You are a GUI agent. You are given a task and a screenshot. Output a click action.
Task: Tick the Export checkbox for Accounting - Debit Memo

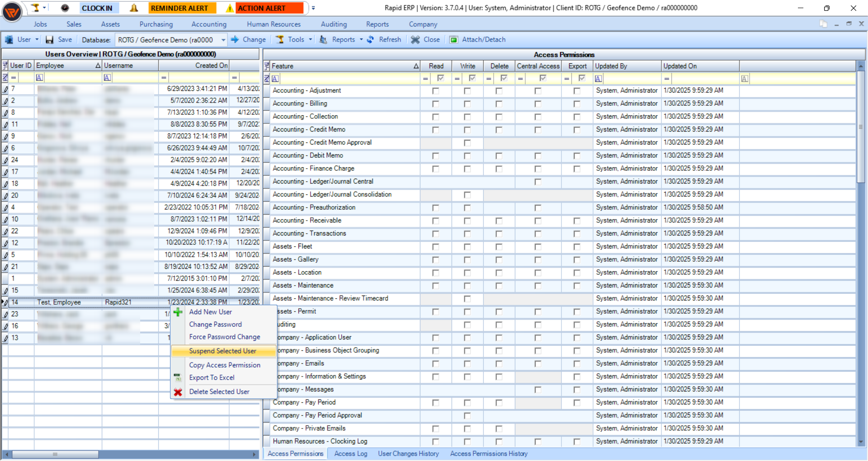(x=577, y=156)
